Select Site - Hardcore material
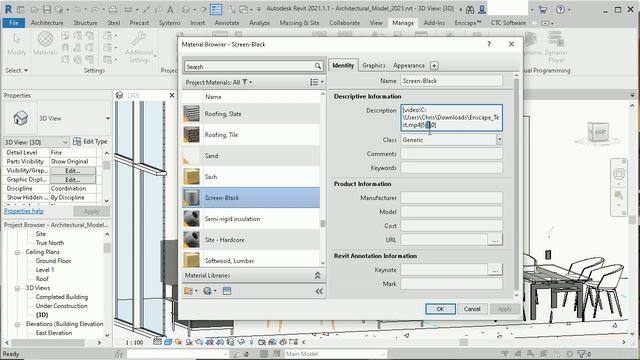The image size is (640, 360). click(251, 240)
